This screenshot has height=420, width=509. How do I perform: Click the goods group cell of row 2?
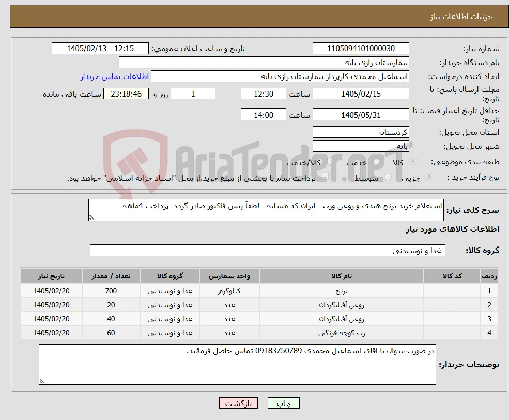170,305
